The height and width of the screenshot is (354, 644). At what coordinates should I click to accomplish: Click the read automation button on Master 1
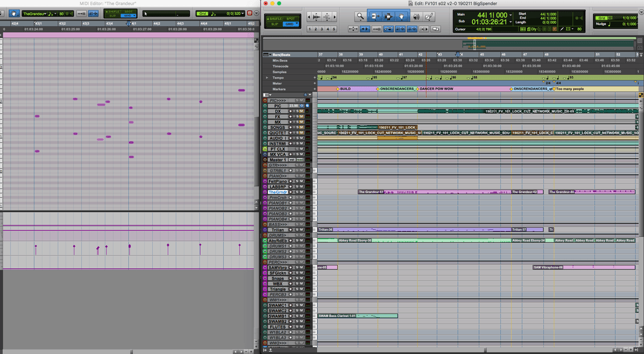(300, 160)
